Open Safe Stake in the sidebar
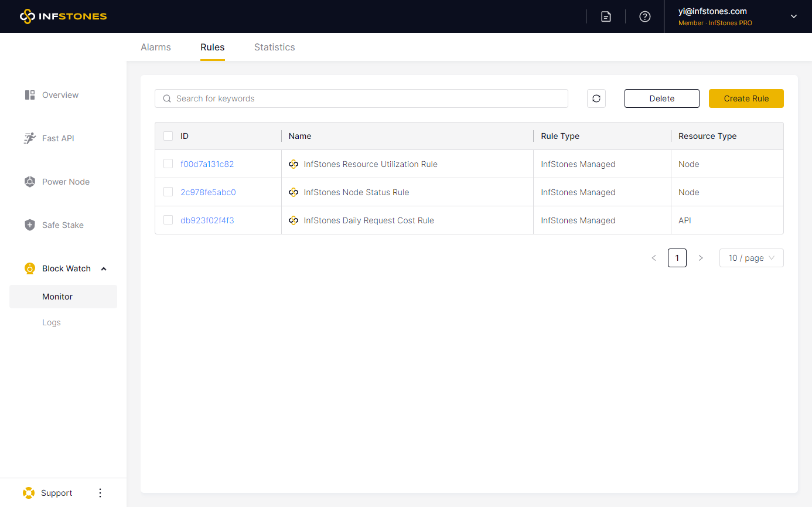This screenshot has height=507, width=812. click(62, 225)
